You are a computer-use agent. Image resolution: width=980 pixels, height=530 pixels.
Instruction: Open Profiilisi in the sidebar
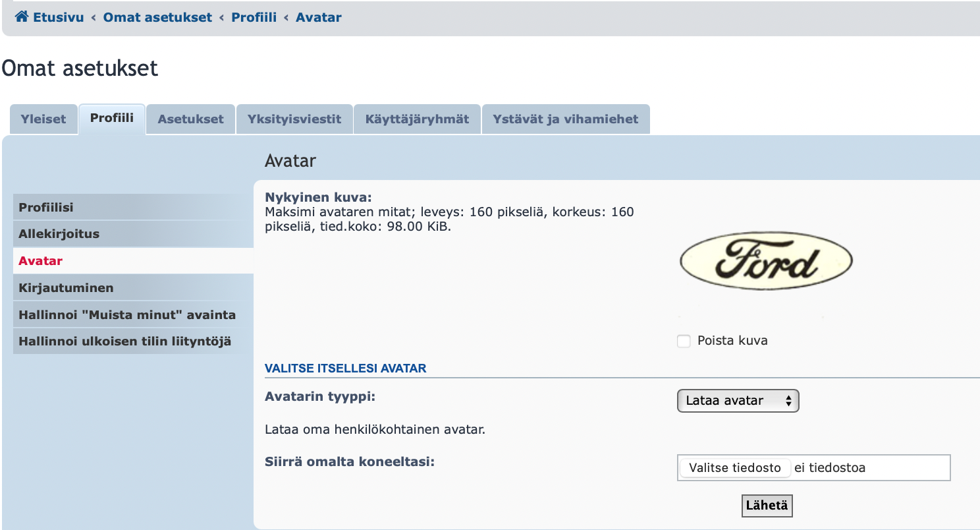[46, 207]
